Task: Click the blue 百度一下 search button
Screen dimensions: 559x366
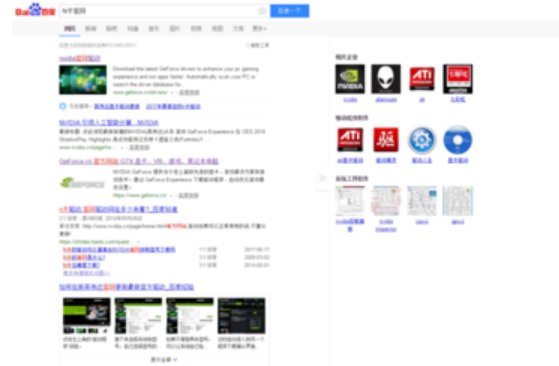Action: point(289,11)
